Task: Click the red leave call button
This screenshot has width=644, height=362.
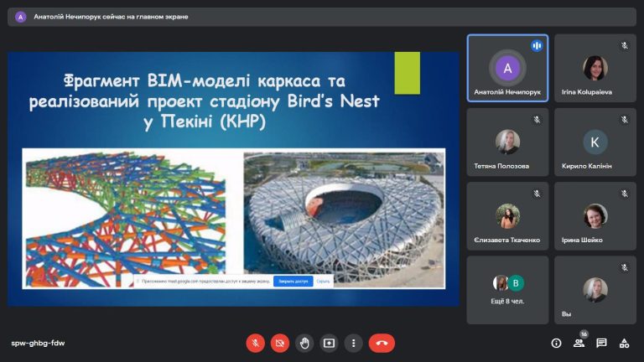Action: click(382, 343)
